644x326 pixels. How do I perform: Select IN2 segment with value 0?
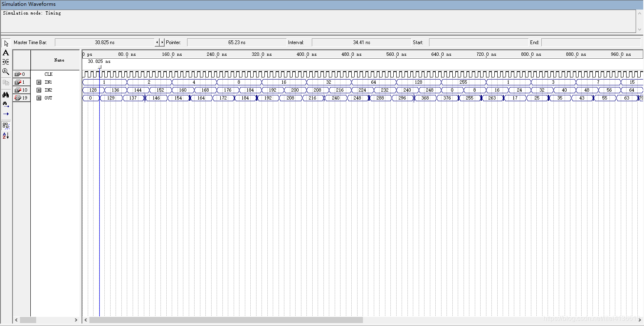452,90
